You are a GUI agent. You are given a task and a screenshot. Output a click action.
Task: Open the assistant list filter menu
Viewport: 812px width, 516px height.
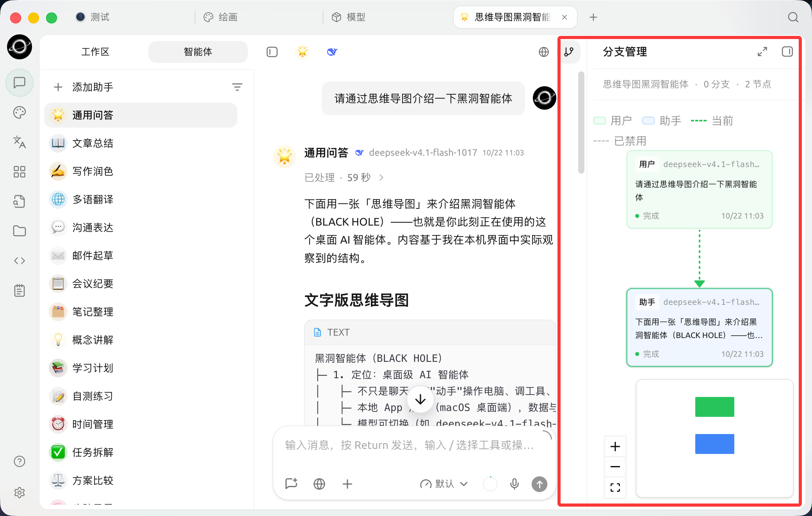click(237, 87)
